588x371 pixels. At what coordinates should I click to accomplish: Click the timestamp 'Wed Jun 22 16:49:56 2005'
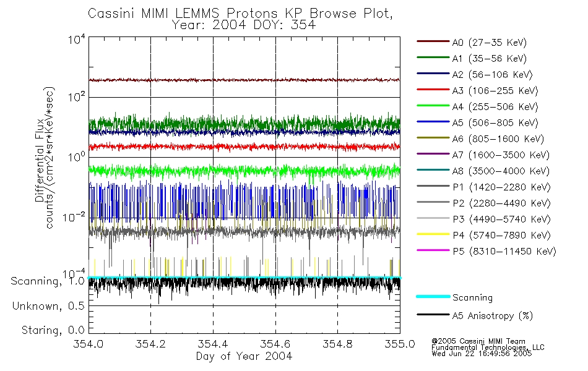pyautogui.click(x=482, y=354)
